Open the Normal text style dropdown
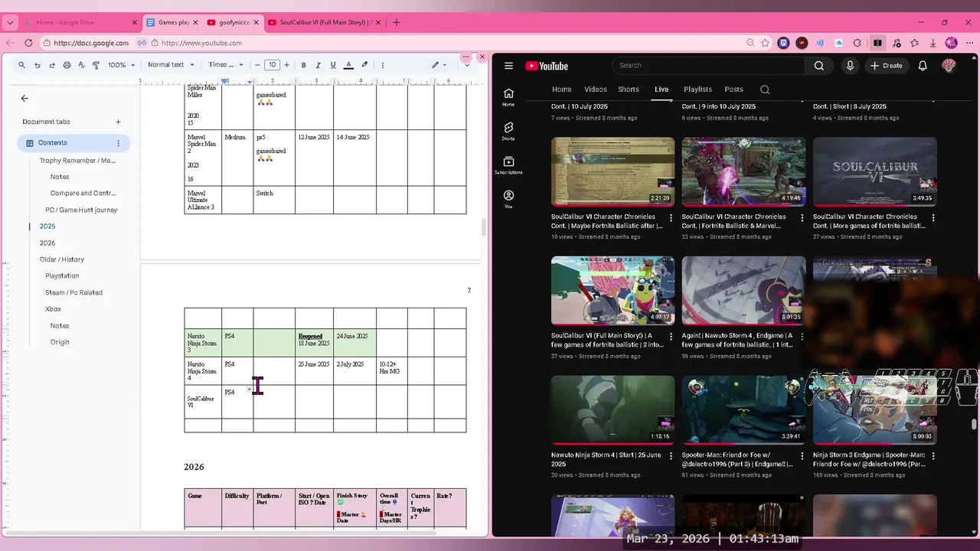 pos(171,65)
